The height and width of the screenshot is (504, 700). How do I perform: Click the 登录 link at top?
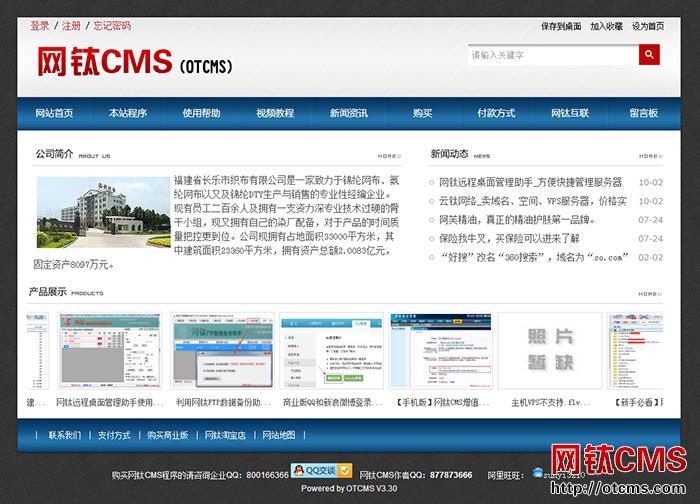coord(39,26)
